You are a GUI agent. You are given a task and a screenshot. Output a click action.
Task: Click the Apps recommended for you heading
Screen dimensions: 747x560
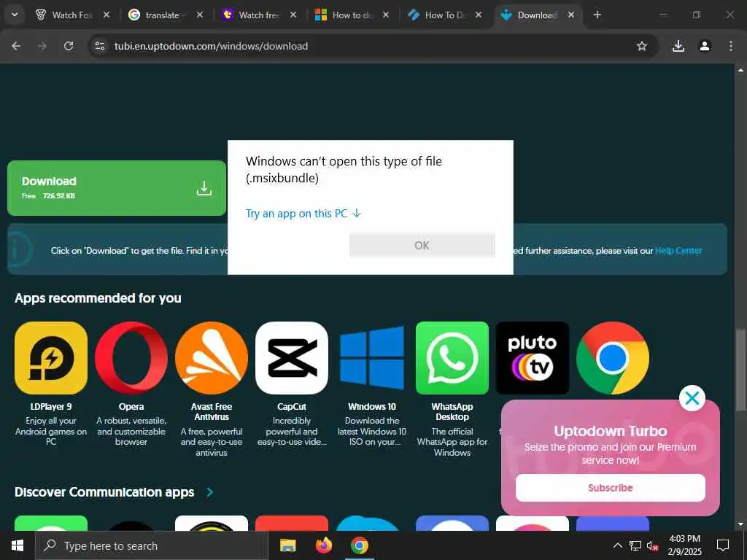tap(98, 298)
